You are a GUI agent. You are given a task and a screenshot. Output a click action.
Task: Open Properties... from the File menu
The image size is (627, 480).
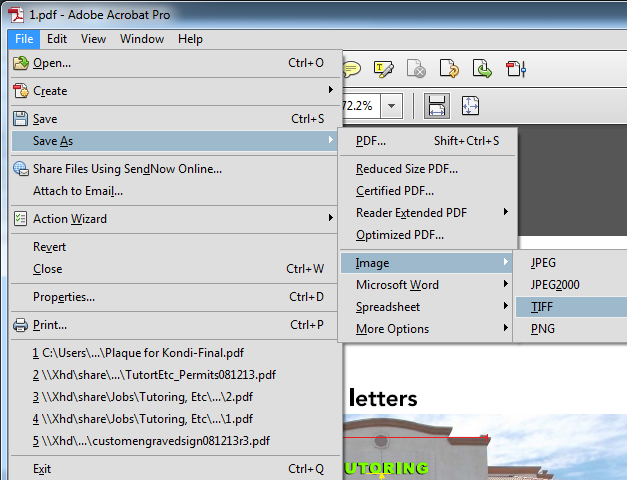(x=174, y=297)
